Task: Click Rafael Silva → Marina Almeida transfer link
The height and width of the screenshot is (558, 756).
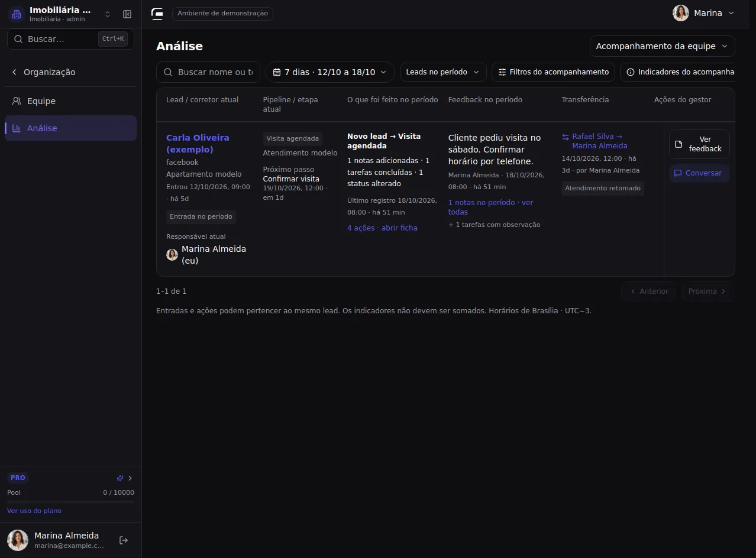Action: click(x=599, y=141)
